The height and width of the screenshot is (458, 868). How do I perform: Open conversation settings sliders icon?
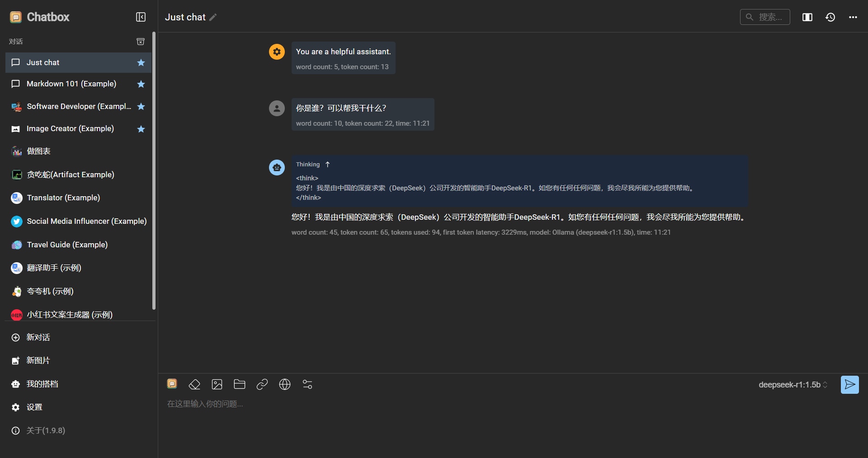[x=307, y=385]
